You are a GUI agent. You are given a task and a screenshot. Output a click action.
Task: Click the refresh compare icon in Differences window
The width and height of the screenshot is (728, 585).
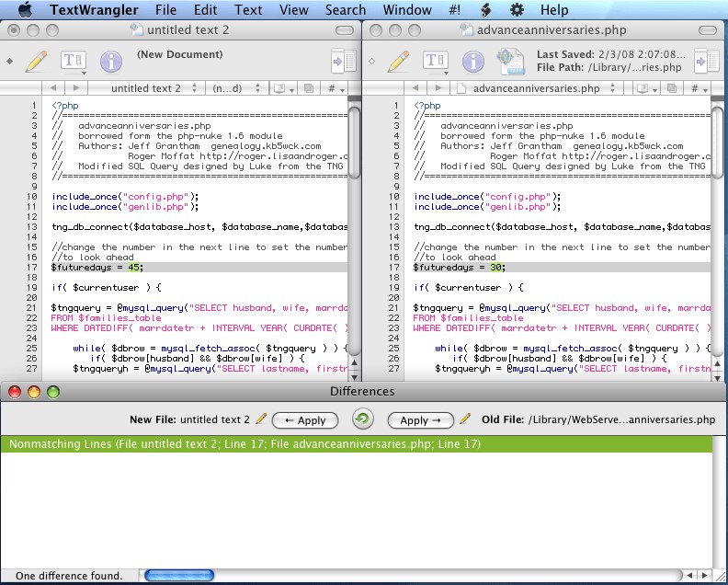point(363,419)
